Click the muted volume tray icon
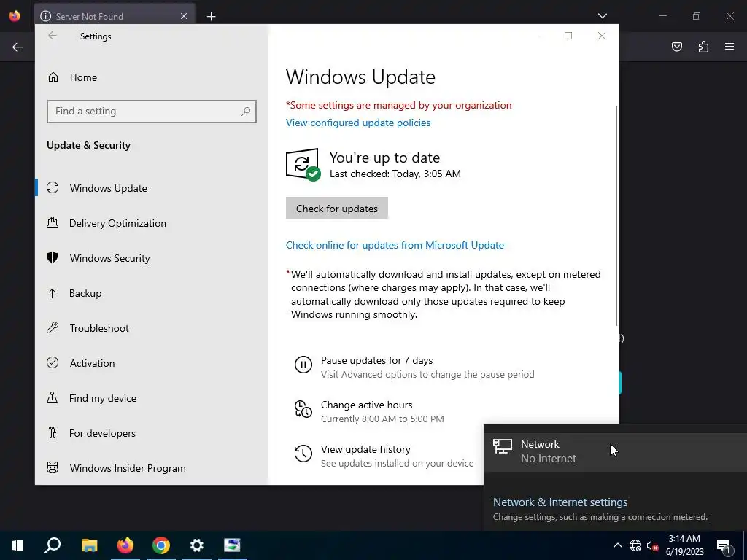 (x=652, y=545)
